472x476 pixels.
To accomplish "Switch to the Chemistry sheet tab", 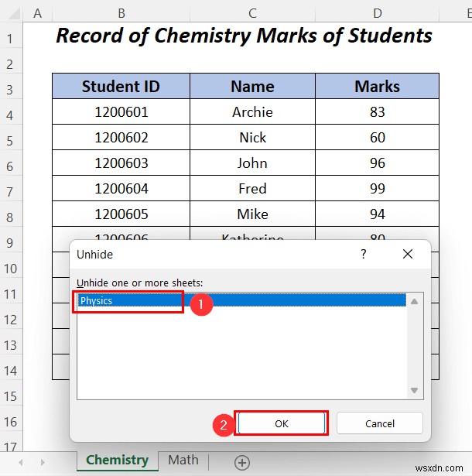I will [117, 461].
